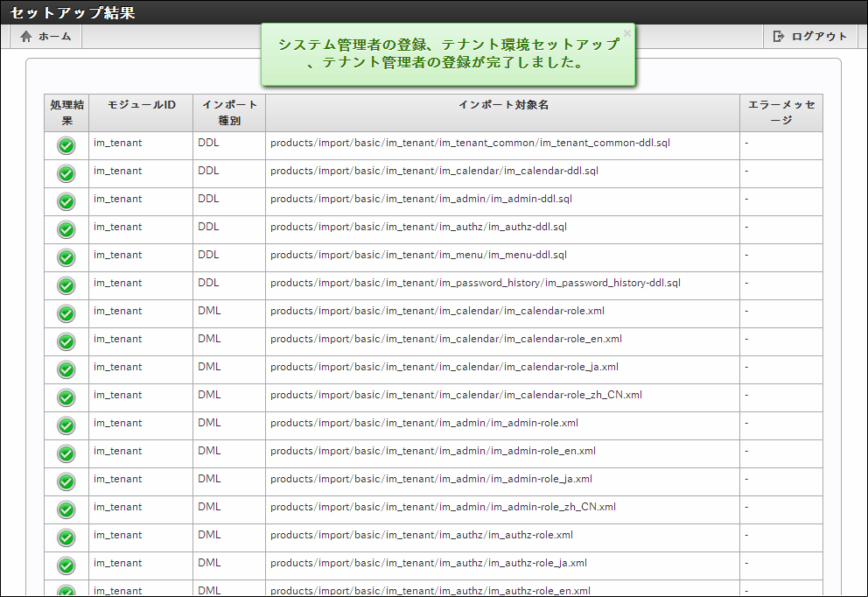Click success icon for im_tenant_common-ddl.sql row
Image resolution: width=868 pixels, height=597 pixels.
[x=66, y=145]
